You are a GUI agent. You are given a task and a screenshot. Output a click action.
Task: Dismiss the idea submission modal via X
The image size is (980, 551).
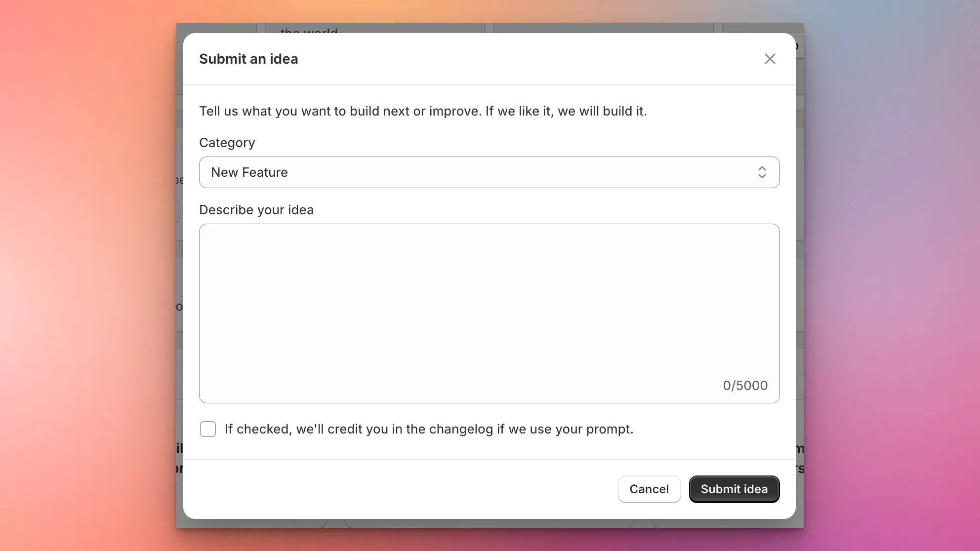click(770, 59)
